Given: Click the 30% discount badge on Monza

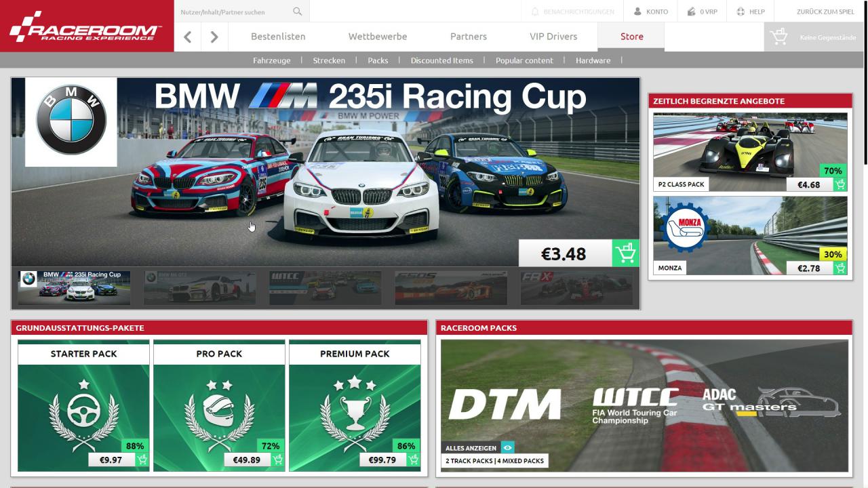Looking at the screenshot, I should click(833, 254).
